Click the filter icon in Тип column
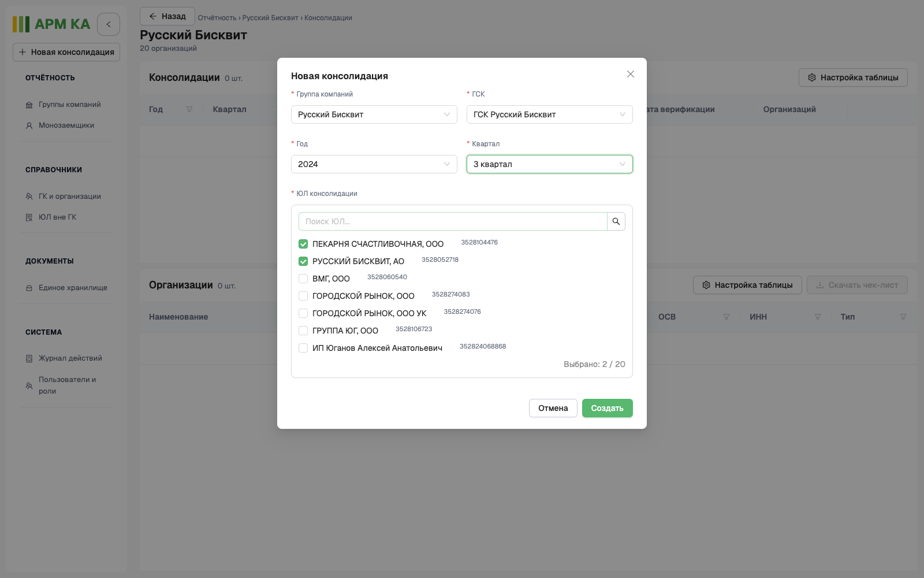This screenshot has height=578, width=924. [x=903, y=317]
